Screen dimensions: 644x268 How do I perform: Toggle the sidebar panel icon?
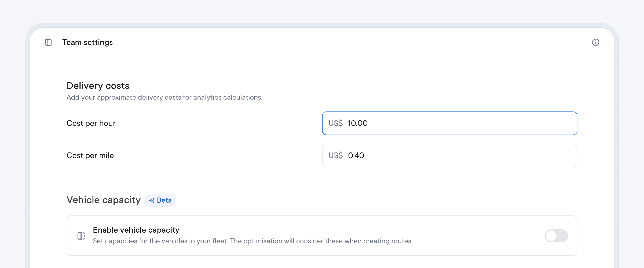tap(48, 42)
